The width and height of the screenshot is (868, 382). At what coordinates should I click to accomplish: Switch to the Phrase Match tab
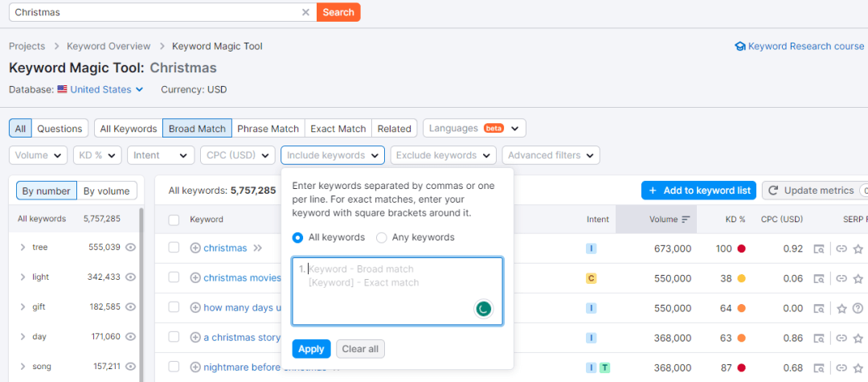268,129
